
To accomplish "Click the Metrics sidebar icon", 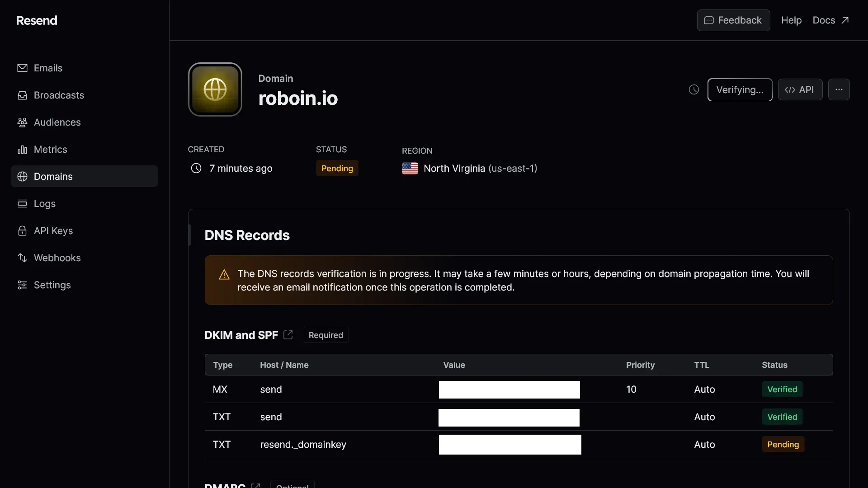I will tap(22, 149).
